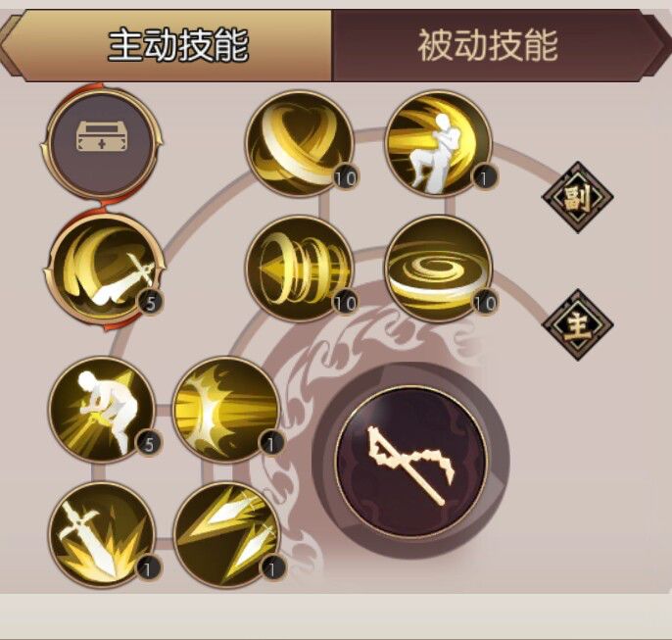Click level 1 badge on knee kick

coord(485,177)
